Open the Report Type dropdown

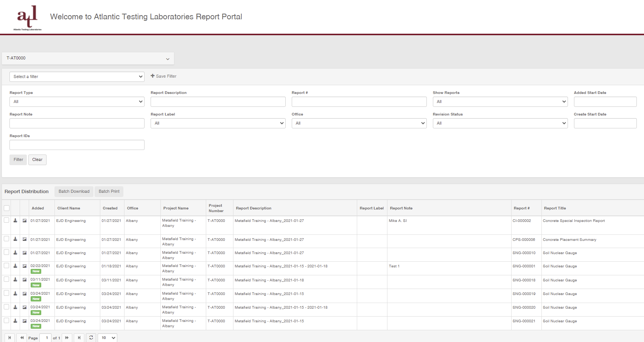click(x=77, y=102)
